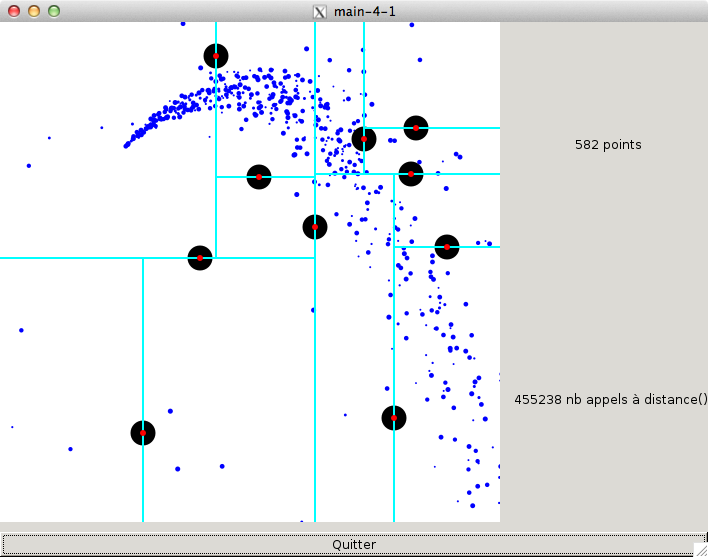Click the topmost black node in the canvas
This screenshot has height=557, width=708.
point(216,56)
